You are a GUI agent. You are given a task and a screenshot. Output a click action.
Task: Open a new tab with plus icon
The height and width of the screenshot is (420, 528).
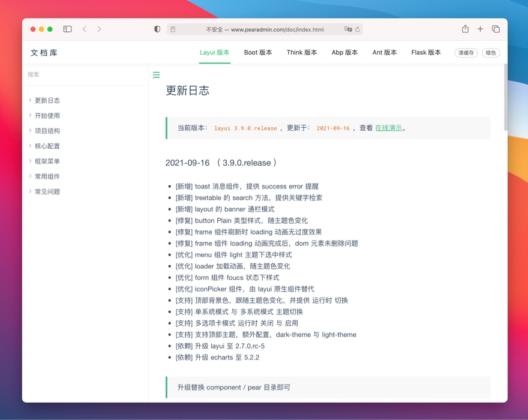pyautogui.click(x=479, y=28)
